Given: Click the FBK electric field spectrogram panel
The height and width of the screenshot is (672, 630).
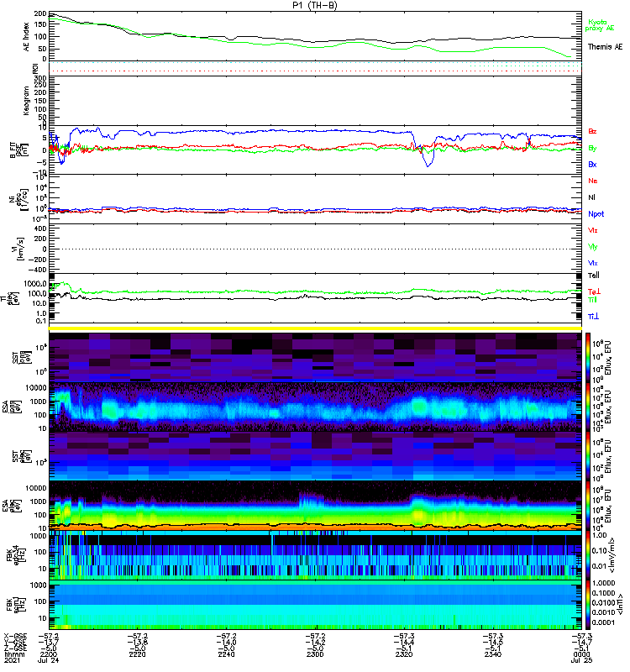Looking at the screenshot, I should 315,555.
